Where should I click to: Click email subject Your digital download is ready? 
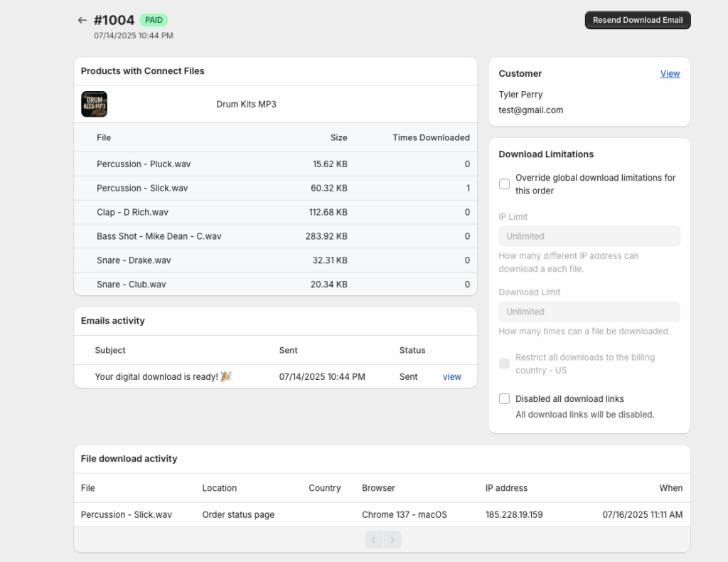pos(163,376)
